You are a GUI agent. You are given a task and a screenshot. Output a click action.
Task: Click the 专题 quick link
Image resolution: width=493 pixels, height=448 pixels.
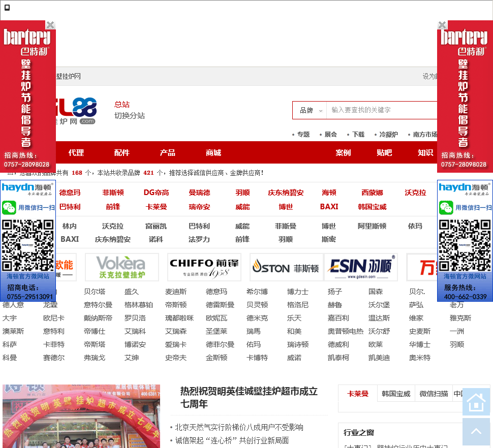(303, 135)
